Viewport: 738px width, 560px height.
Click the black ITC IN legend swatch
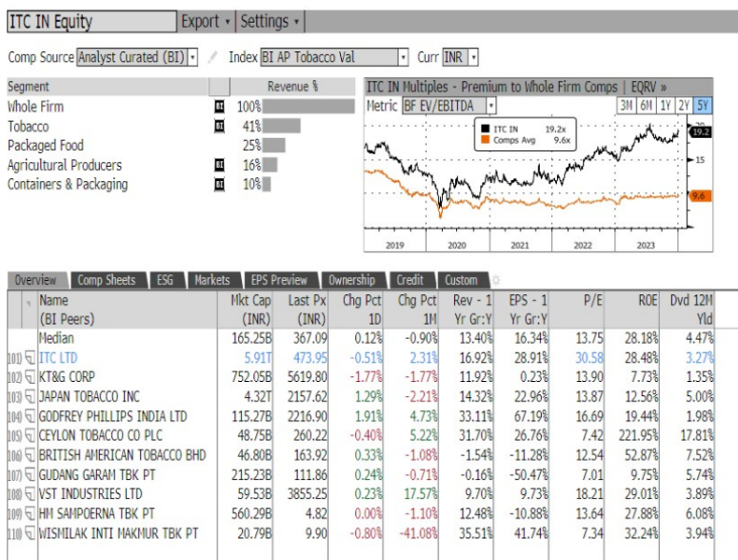pos(486,129)
